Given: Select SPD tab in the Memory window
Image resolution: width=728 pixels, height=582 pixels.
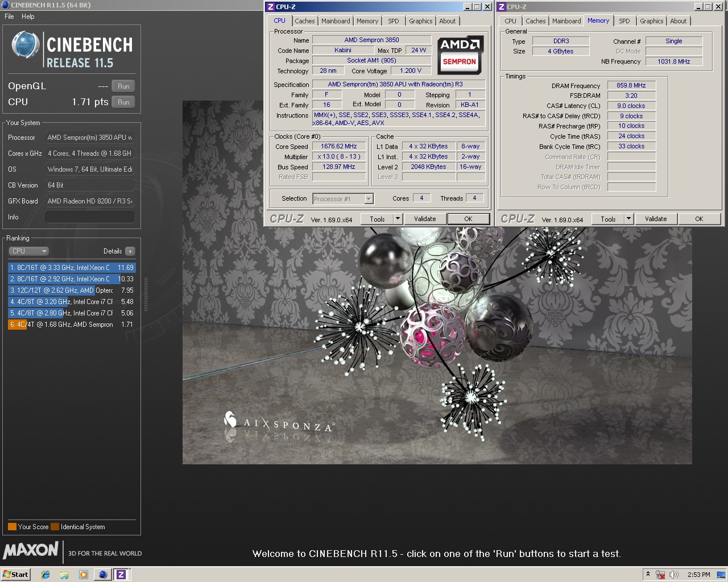Looking at the screenshot, I should coord(624,21).
